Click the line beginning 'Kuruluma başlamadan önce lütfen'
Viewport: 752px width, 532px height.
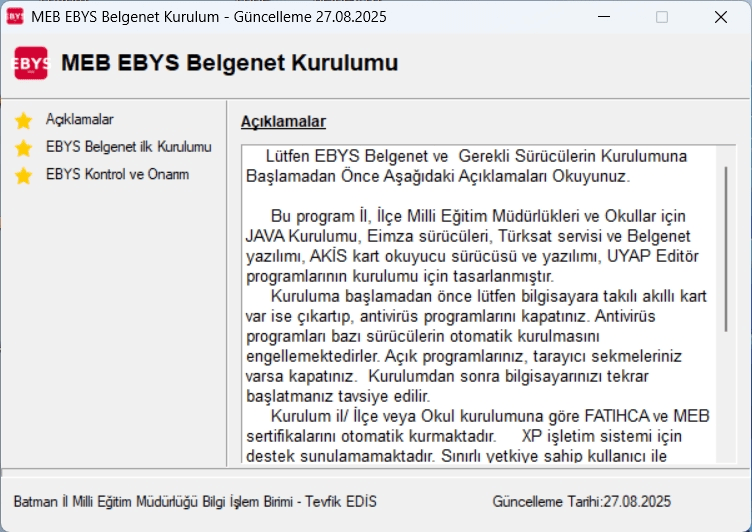point(489,296)
